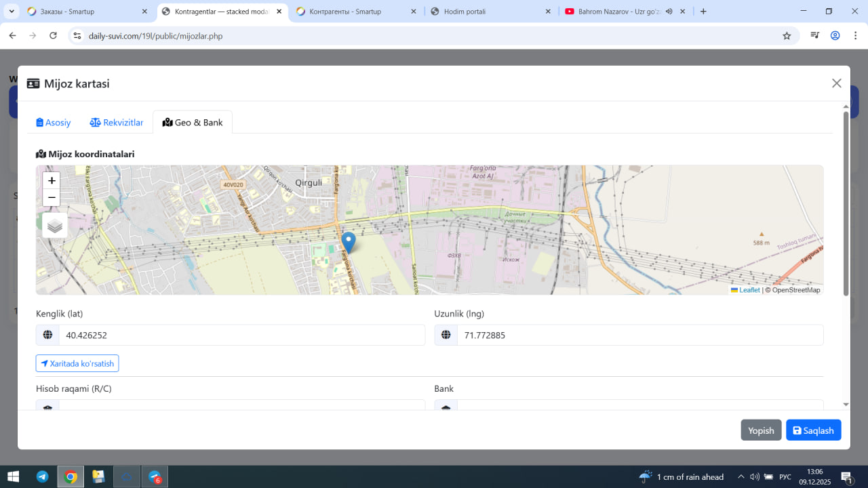Open Telegram from the taskbar
This screenshot has height=488, width=868.
pos(42,476)
